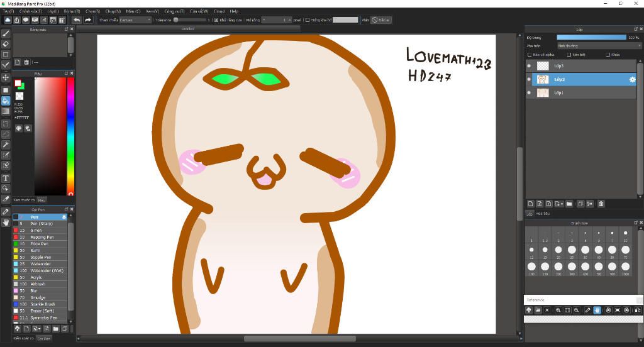
Task: Select the Magic Wand tool
Action: point(6,145)
